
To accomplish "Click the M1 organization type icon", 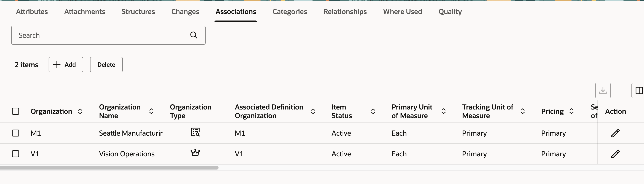I will 195,132.
